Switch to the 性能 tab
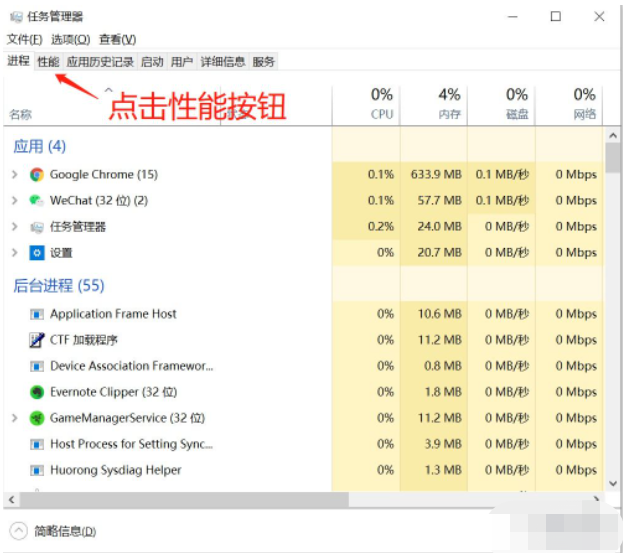The image size is (623, 553). pos(48,61)
